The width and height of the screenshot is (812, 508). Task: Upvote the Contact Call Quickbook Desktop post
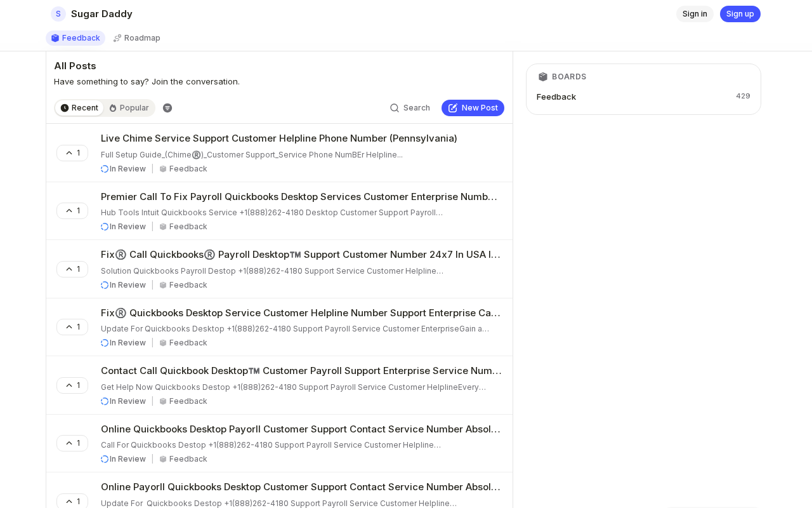(72, 385)
